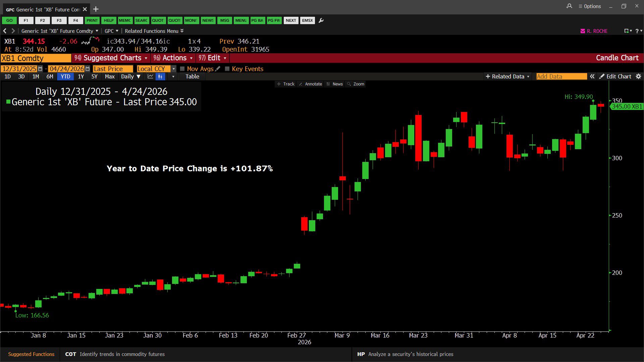Image resolution: width=644 pixels, height=362 pixels.
Task: Open the help question mark icon
Action: (637, 31)
